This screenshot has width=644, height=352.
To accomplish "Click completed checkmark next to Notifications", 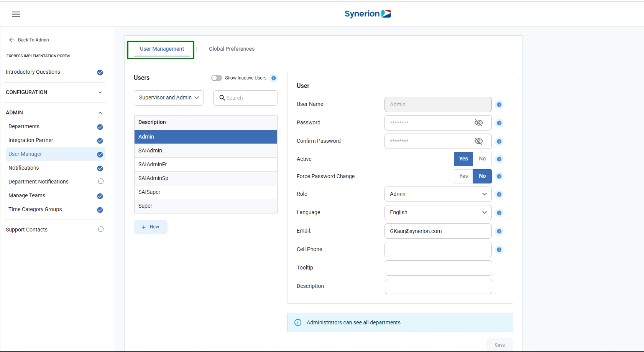I will 100,169.
